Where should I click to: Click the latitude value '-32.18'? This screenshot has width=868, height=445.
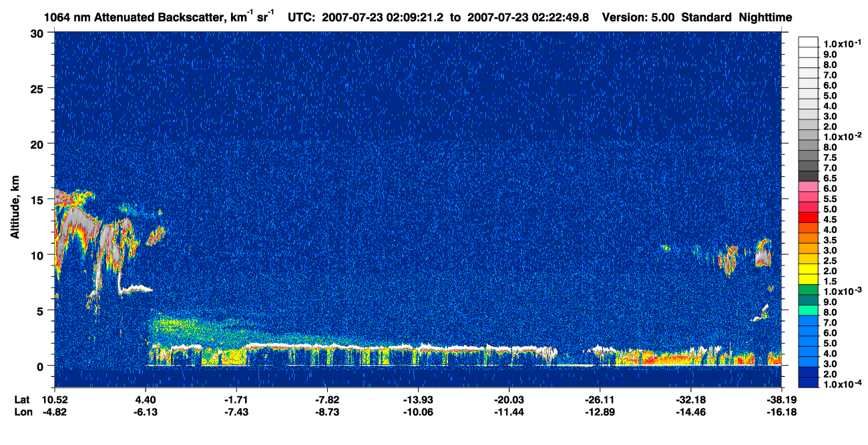(691, 400)
